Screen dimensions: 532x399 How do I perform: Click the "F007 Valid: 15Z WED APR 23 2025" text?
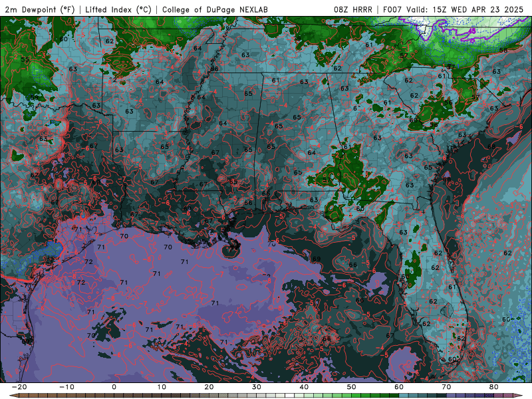[453, 9]
